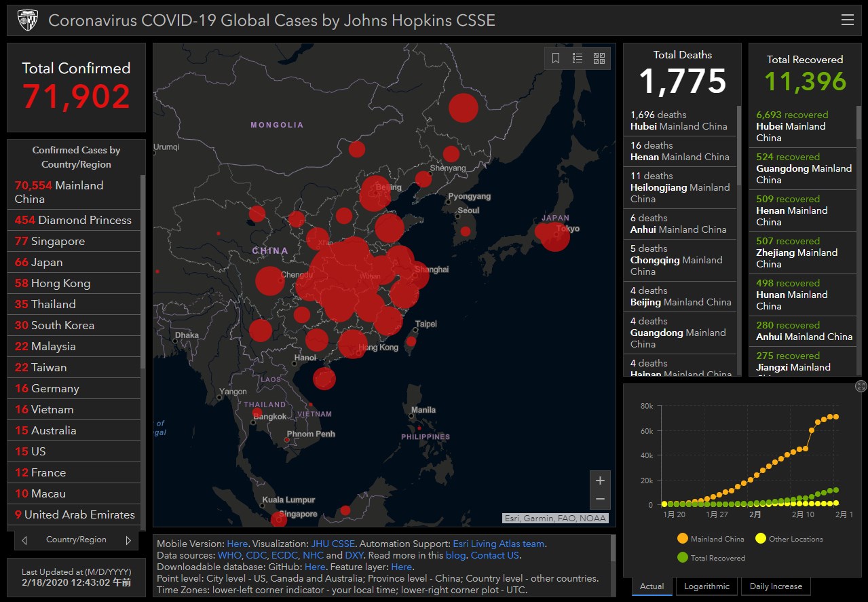
Task: Go to next Country/Region list arrow
Action: point(128,540)
